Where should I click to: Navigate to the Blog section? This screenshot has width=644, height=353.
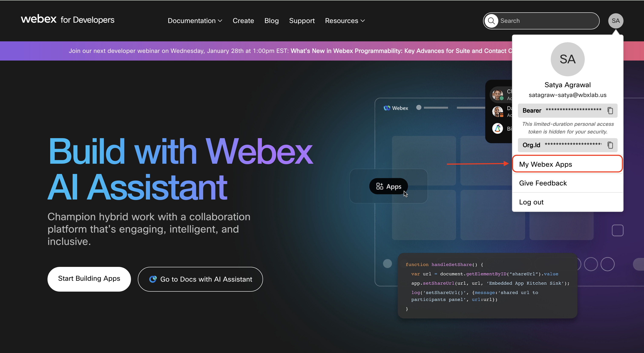(272, 21)
